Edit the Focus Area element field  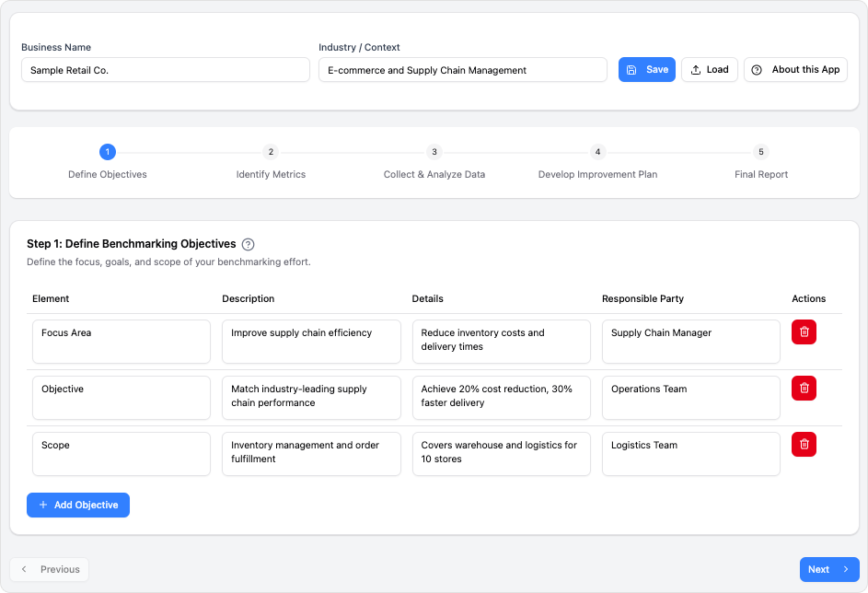coord(122,342)
